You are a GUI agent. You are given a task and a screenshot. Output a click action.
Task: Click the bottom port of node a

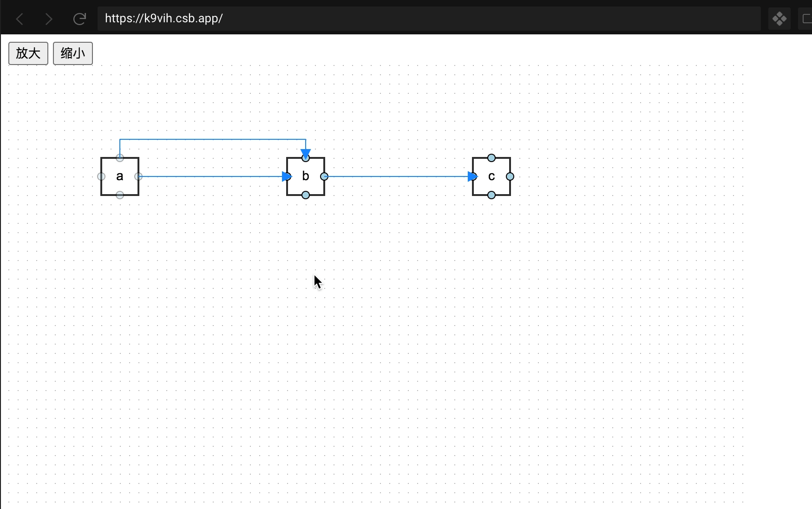[x=120, y=195]
